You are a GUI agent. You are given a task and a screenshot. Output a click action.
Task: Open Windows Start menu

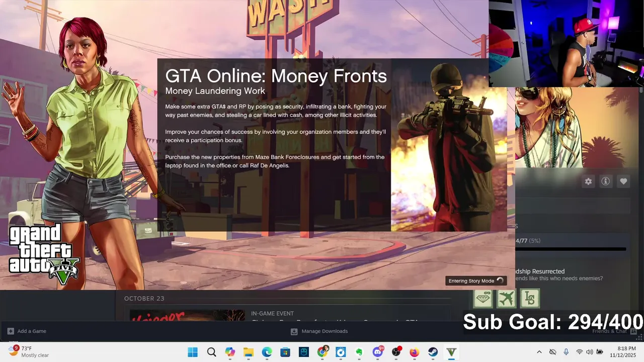193,352
